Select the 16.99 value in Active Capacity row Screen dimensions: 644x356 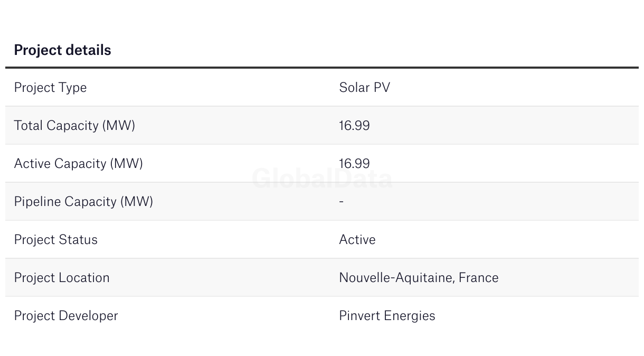pos(354,164)
